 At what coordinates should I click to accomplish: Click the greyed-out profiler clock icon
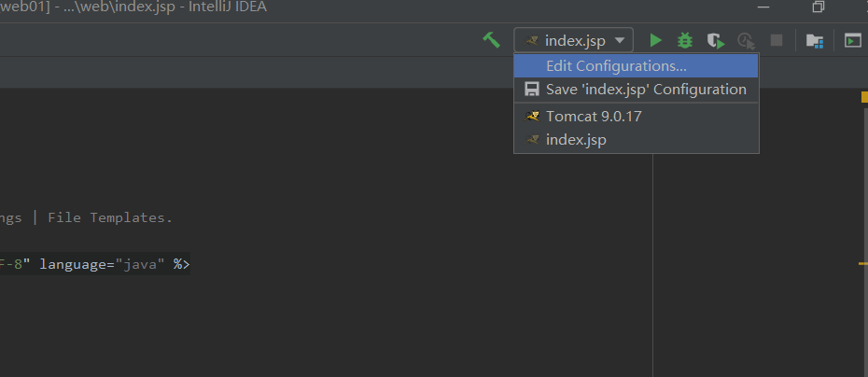point(745,40)
